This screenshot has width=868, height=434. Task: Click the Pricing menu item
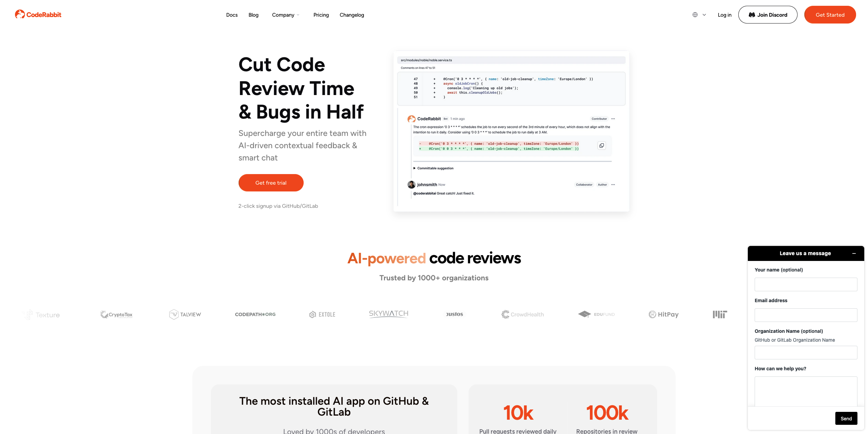tap(321, 14)
